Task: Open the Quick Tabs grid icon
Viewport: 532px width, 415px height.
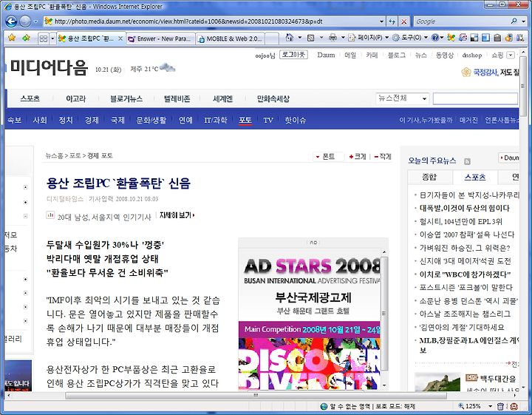Action: click(x=44, y=38)
